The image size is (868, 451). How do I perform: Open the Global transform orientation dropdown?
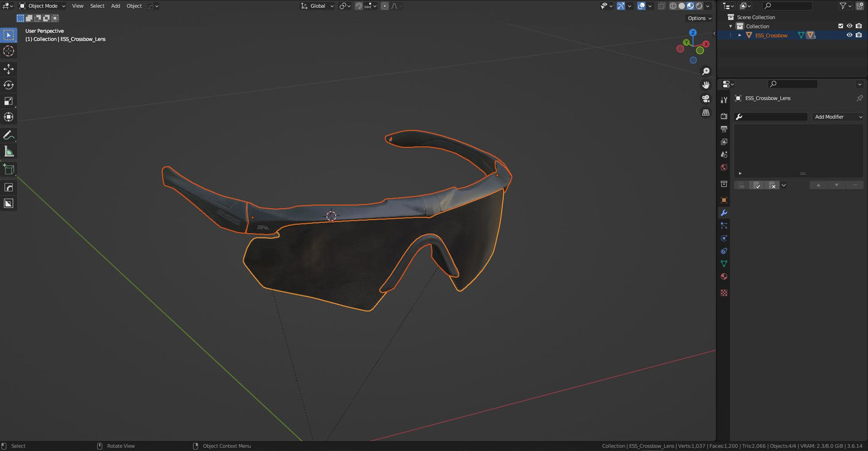pos(317,5)
